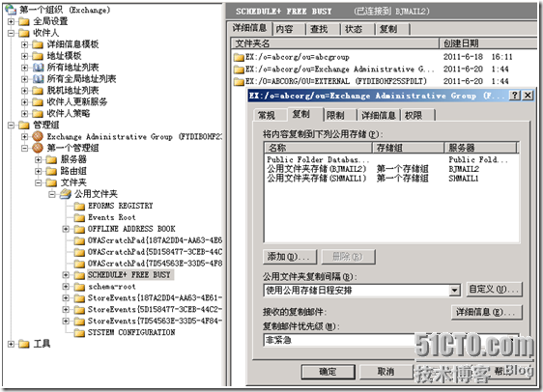Click Exchange Administrative Group globe icon
This screenshot has height=392, width=543.
(x=38, y=136)
